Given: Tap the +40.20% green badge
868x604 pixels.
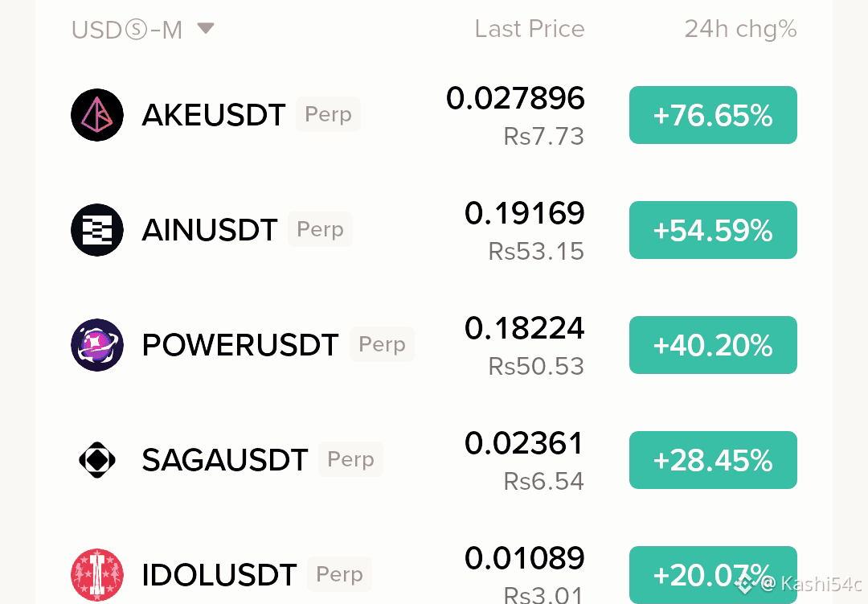Looking at the screenshot, I should coord(713,345).
